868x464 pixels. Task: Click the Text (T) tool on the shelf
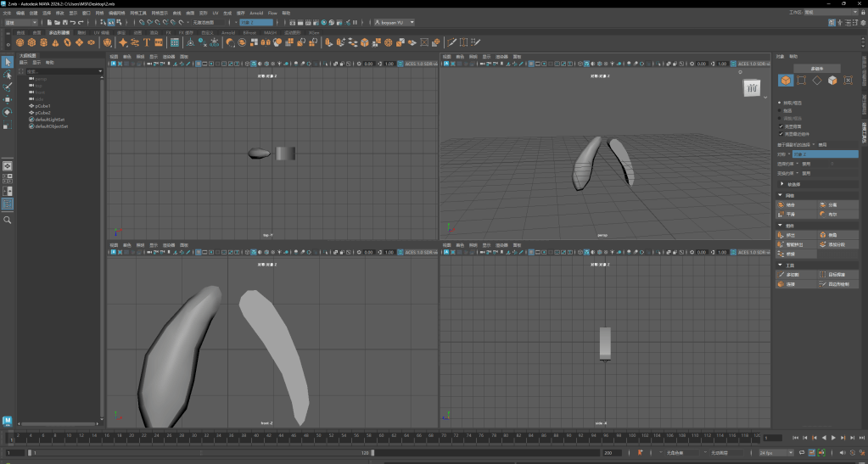(x=147, y=42)
